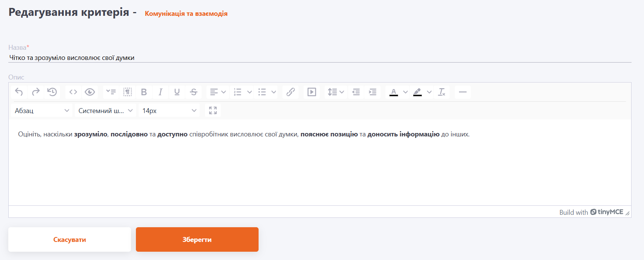The height and width of the screenshot is (260, 644).
Task: Toggle show invisible characters icon
Action: [111, 92]
